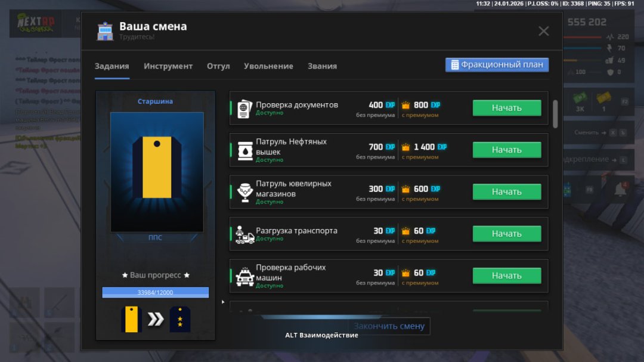Screen dimensions: 644x362
Task: Start the Проверка документов task
Action: click(x=507, y=108)
